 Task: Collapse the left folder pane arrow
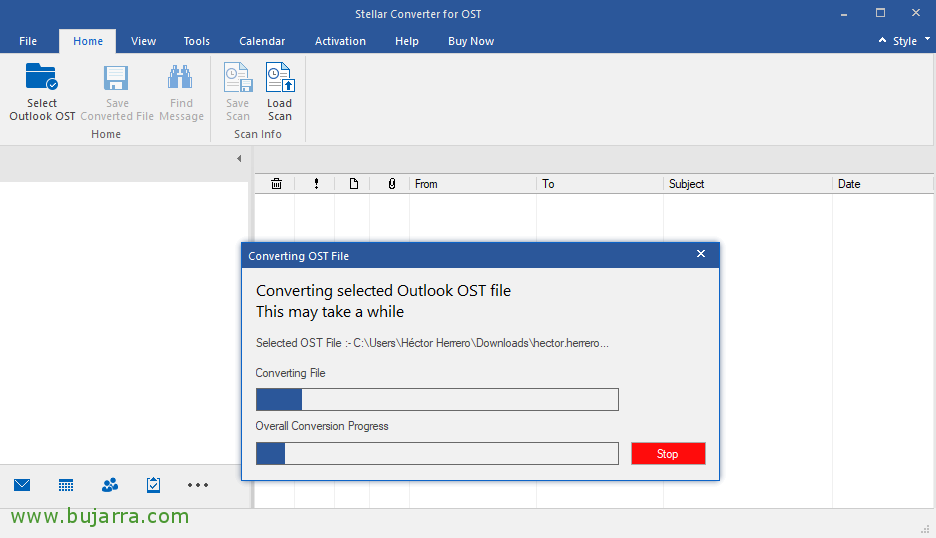[x=239, y=159]
